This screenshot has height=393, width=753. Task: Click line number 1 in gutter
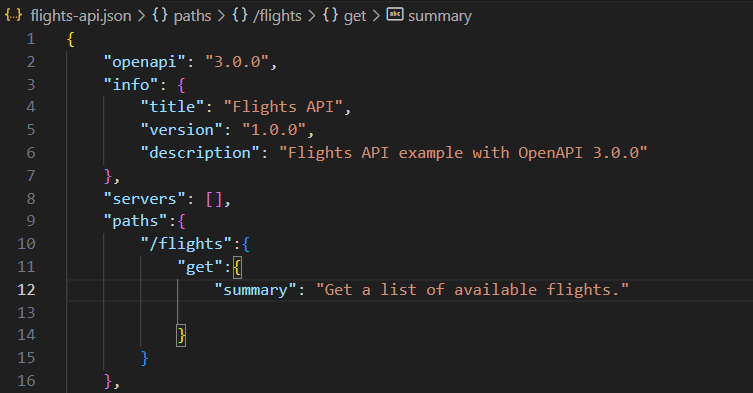[31, 39]
